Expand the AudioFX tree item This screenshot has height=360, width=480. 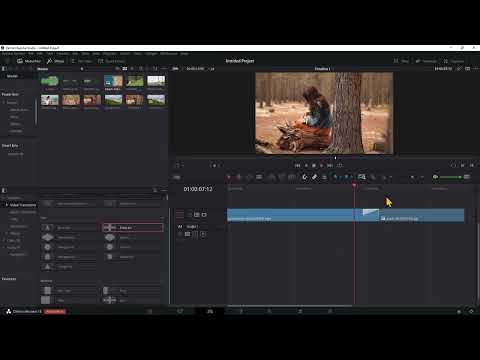4,247
